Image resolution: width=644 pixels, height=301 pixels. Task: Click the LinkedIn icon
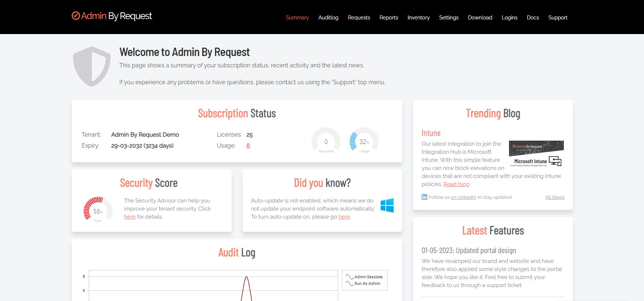point(424,197)
